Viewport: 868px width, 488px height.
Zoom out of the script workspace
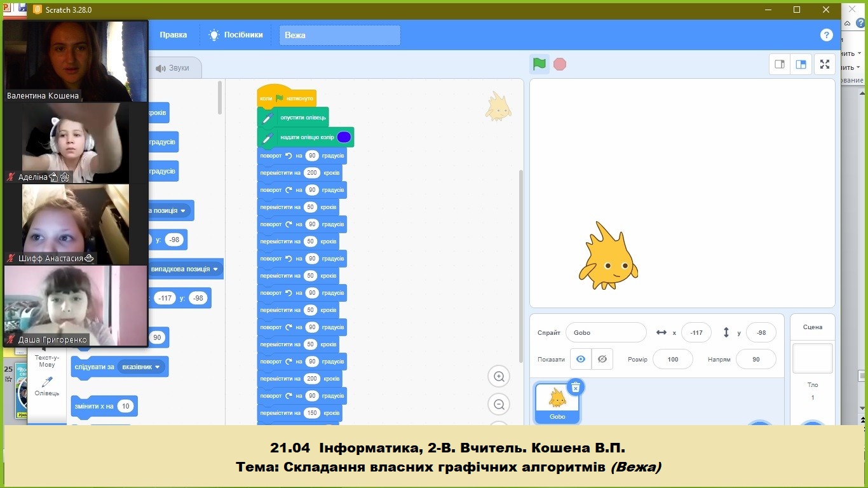(499, 404)
